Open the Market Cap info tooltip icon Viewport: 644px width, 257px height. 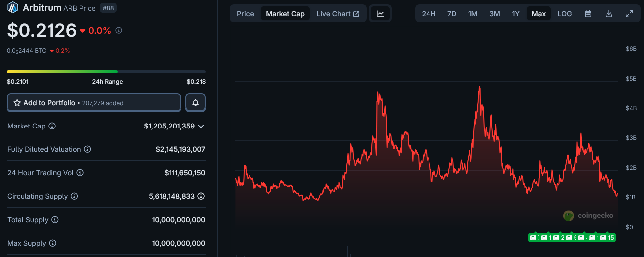[52, 126]
